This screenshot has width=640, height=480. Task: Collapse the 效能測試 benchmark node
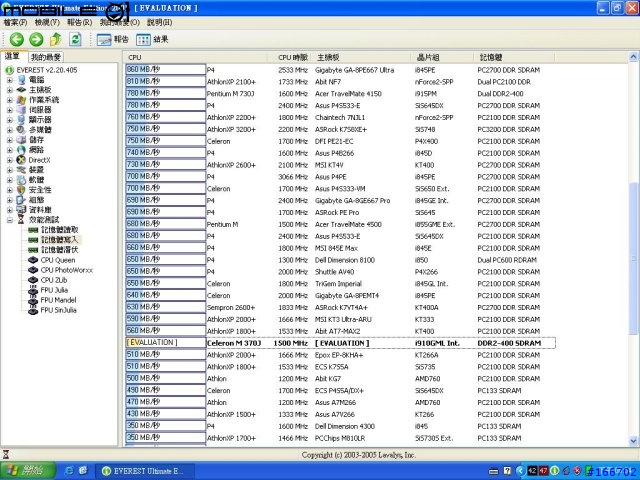pyautogui.click(x=9, y=220)
